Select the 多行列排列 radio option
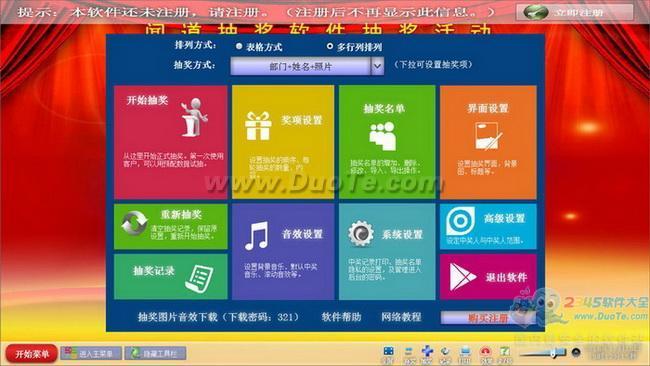 coord(330,46)
